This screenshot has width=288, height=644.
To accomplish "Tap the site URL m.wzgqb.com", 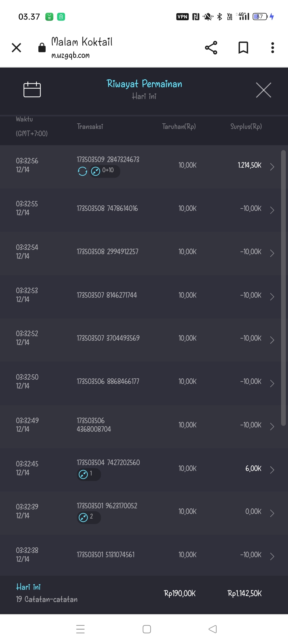I will (x=70, y=55).
